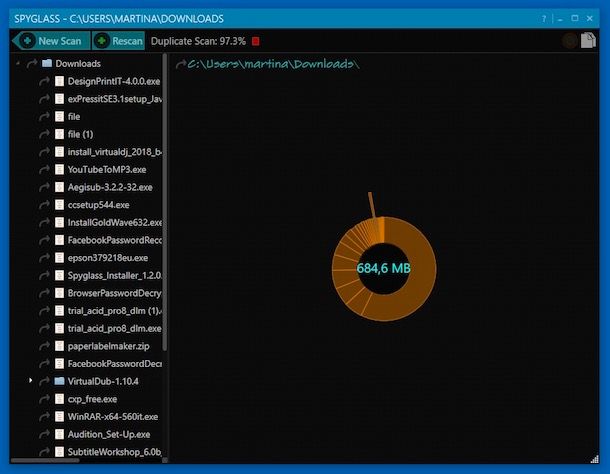Click file icon of exPressitSE3.1setup
Viewport: 610px width, 474px height.
(59, 99)
